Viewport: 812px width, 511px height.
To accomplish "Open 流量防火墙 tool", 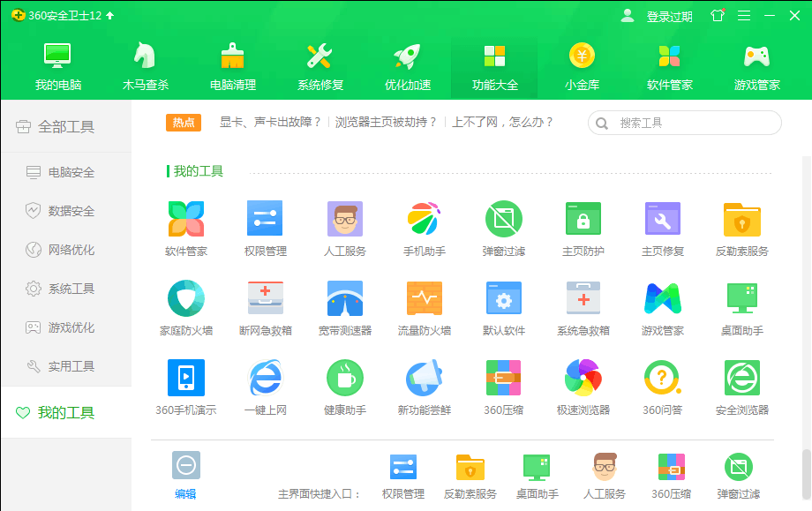I will click(x=425, y=298).
